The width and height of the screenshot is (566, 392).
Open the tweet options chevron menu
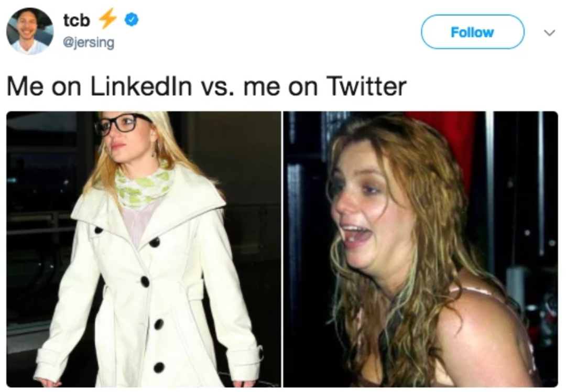pyautogui.click(x=549, y=33)
